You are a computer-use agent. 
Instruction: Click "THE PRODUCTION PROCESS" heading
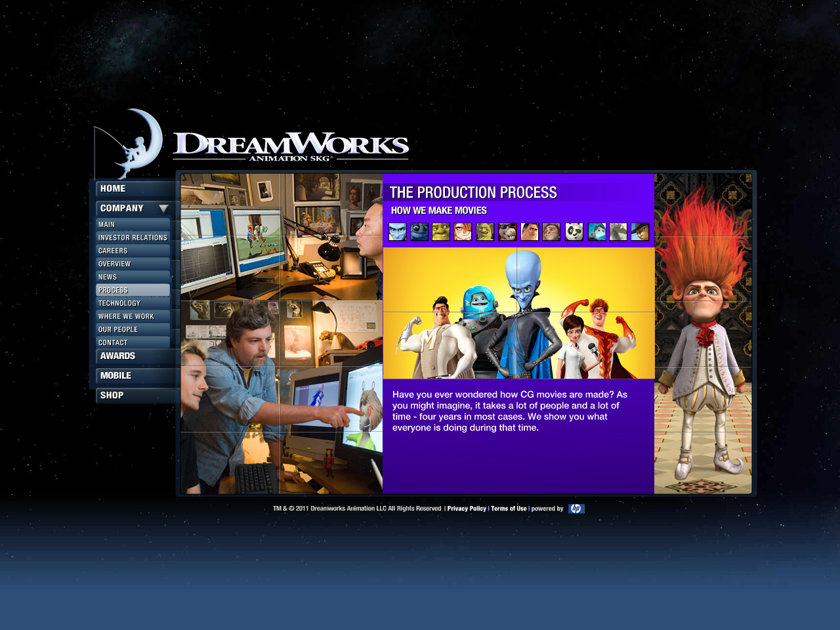point(473,192)
